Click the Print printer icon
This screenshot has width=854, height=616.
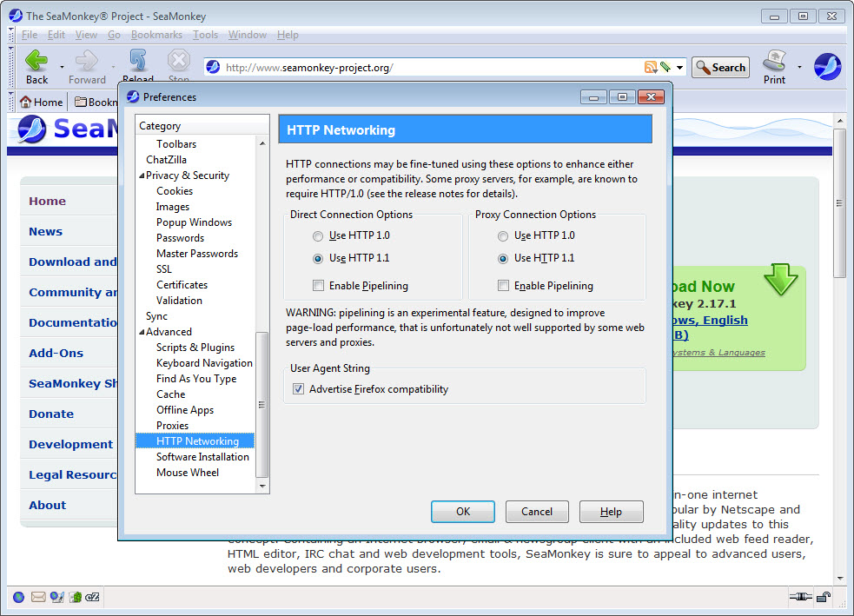(x=774, y=60)
